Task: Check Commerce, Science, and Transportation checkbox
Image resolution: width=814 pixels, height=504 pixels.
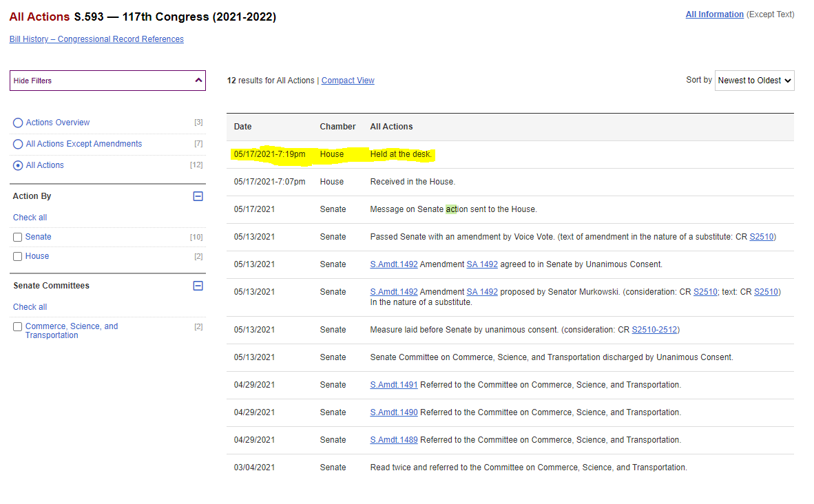Action: pyautogui.click(x=18, y=326)
